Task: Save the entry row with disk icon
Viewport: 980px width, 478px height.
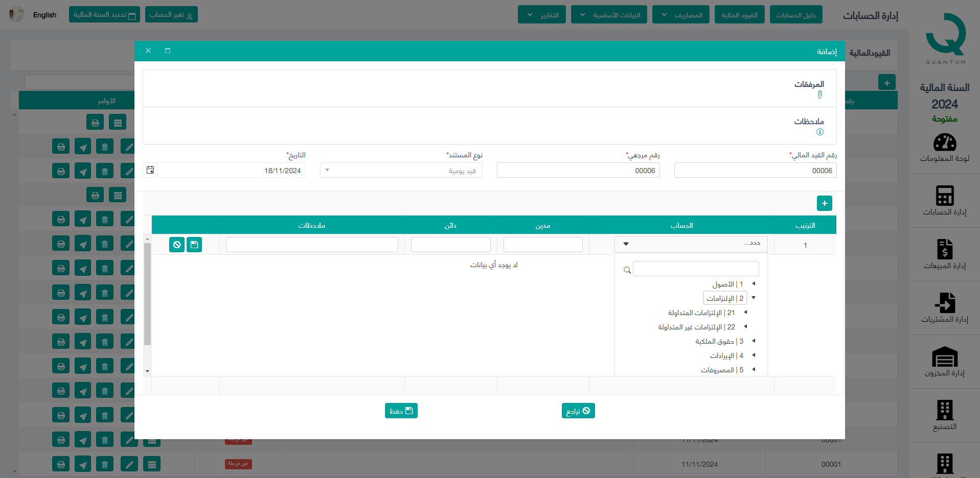Action: [194, 245]
